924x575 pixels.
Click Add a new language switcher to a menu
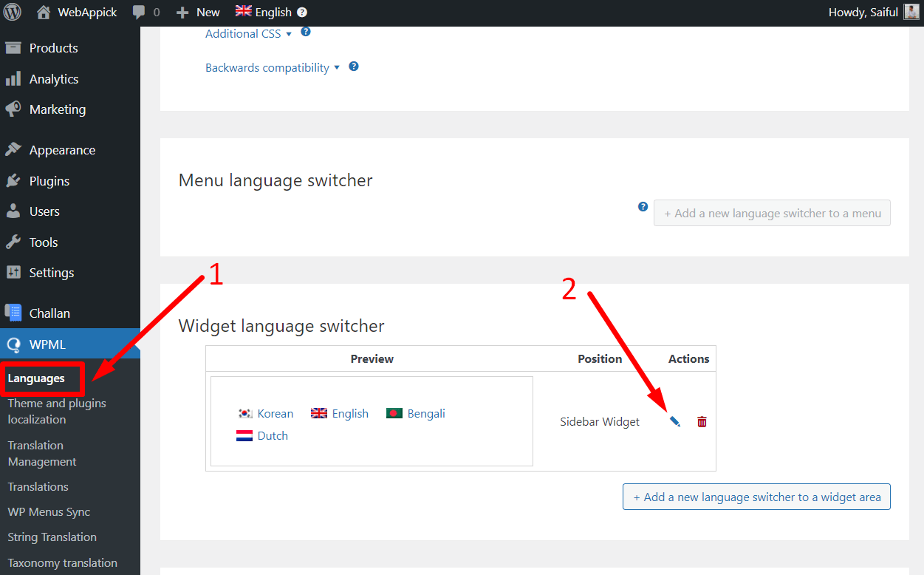772,213
